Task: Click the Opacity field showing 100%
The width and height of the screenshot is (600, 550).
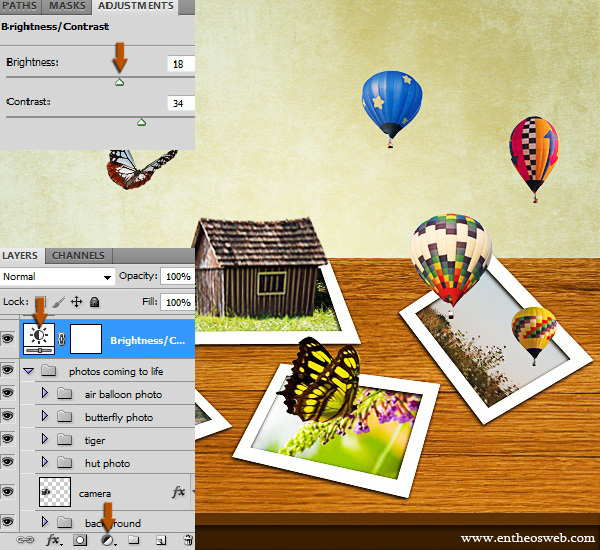Action: [x=178, y=276]
